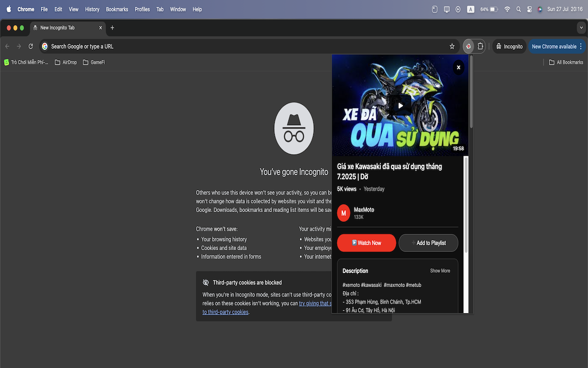Click the blocked cookies eye icon
The image size is (588, 368).
206,282
